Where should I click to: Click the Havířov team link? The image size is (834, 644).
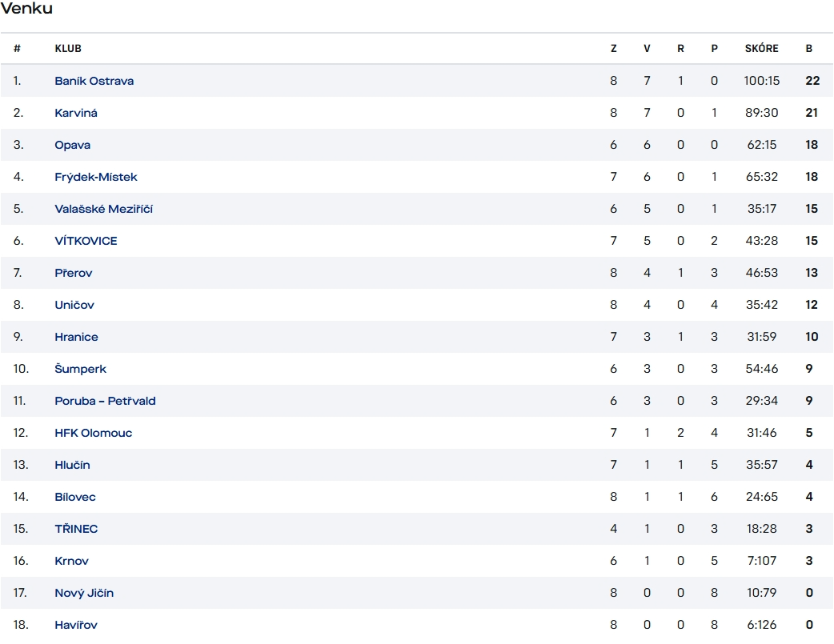76,625
